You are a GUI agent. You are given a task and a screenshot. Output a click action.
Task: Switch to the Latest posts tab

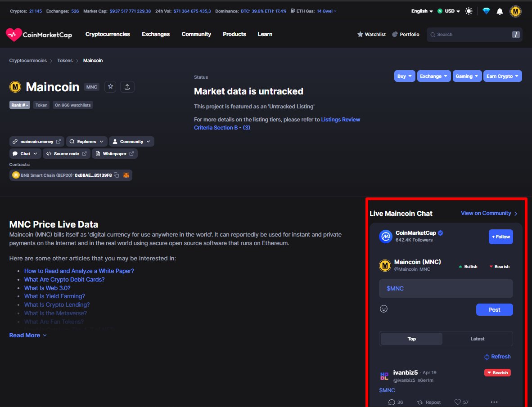(478, 339)
